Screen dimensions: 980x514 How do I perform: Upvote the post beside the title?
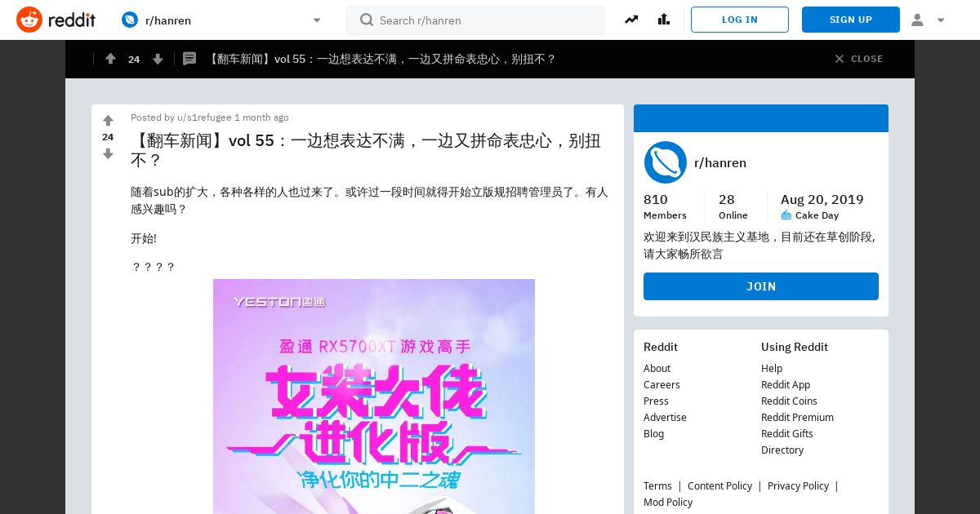click(x=108, y=121)
